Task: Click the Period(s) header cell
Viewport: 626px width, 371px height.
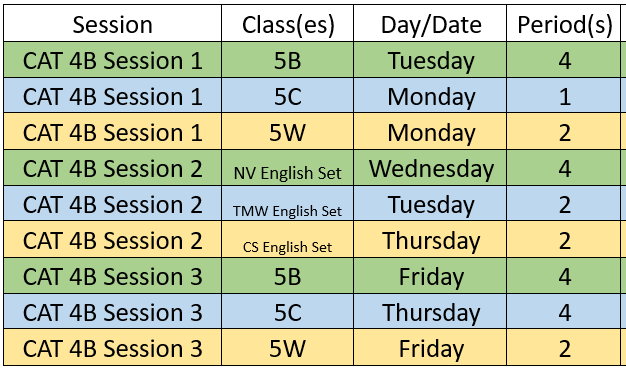Action: click(x=563, y=24)
